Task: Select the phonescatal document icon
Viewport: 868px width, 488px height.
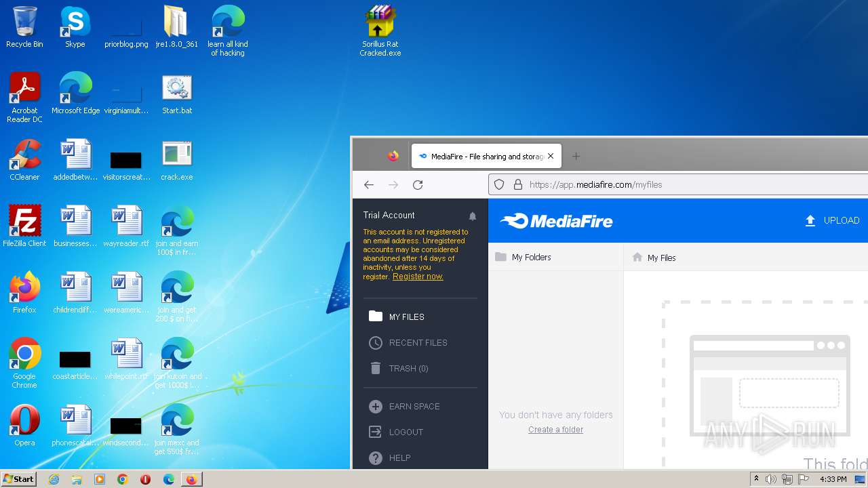Action: (75, 426)
